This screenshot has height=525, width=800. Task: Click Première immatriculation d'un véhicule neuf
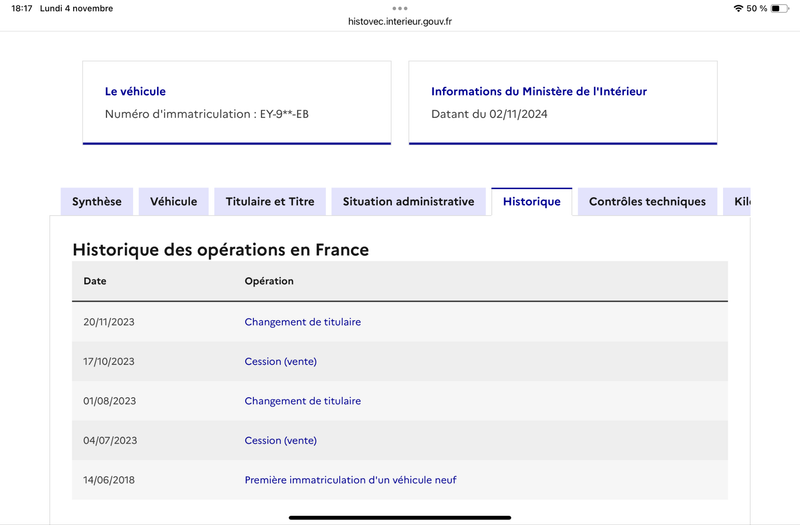tap(351, 480)
